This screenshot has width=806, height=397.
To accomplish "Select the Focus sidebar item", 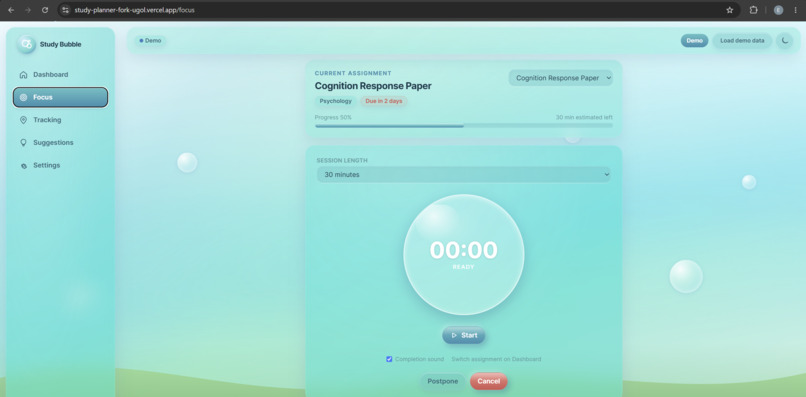I will (x=60, y=97).
